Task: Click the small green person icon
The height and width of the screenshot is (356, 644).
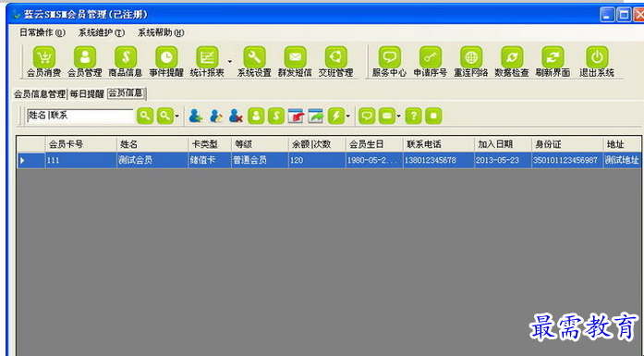Action: (x=256, y=116)
